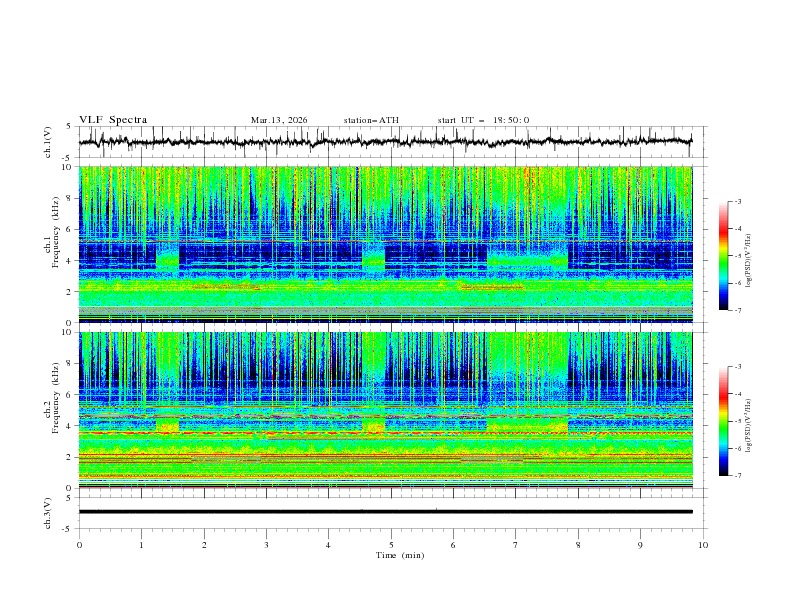Click the "Time (min)" axis title
792x612 pixels.
400,555
